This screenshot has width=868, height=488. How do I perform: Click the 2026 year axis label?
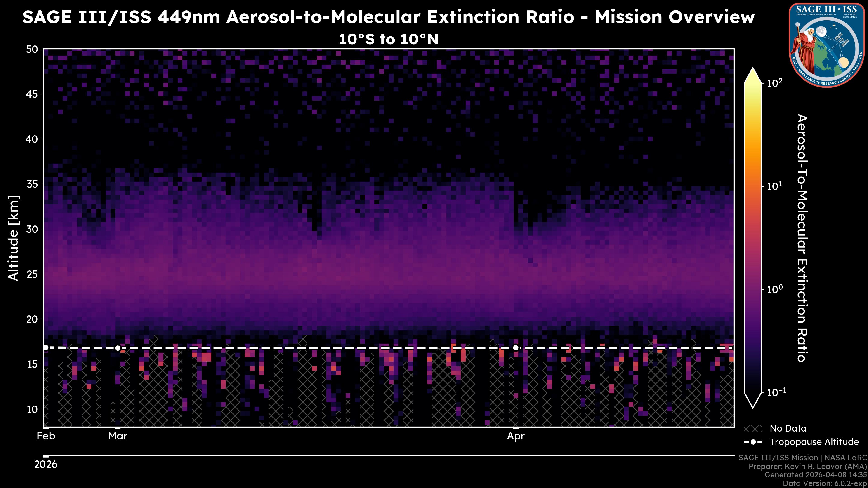point(46,465)
